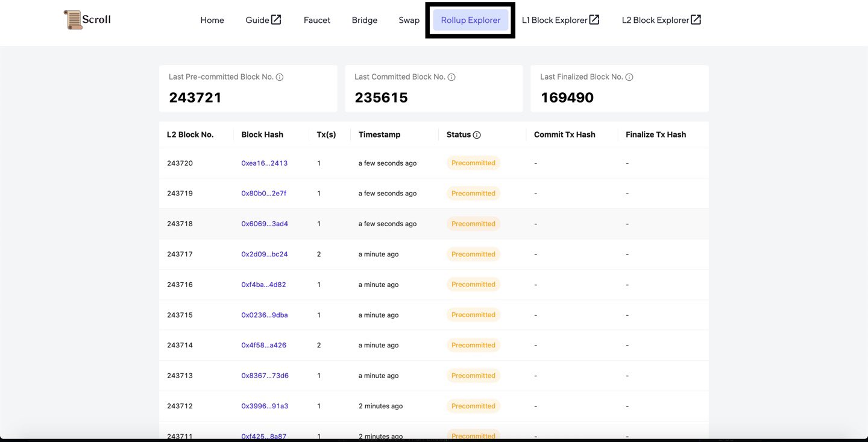Select the Timestamp column header
The image size is (868, 442).
coord(379,134)
